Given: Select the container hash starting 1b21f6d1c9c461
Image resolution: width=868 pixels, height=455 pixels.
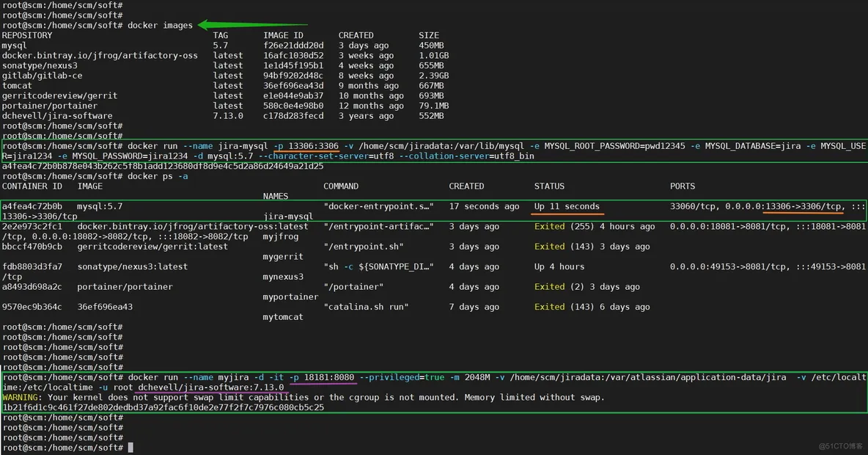Looking at the screenshot, I should tap(163, 407).
